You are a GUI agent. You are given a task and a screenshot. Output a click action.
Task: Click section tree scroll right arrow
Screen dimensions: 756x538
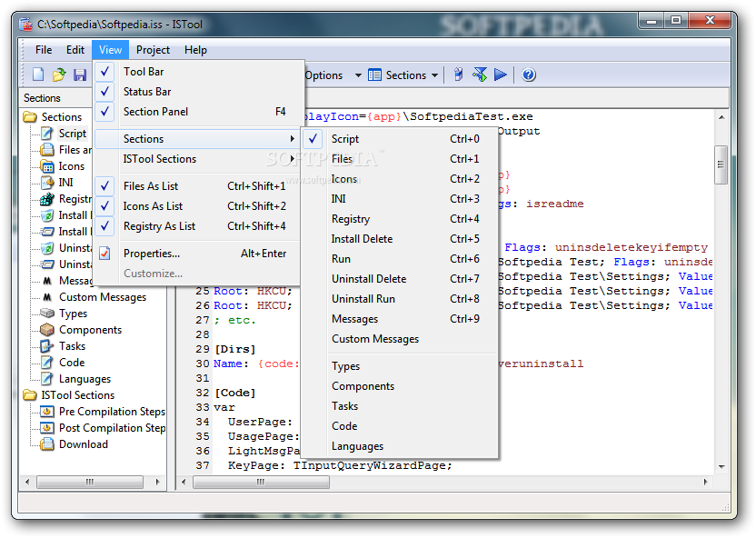coord(158,482)
